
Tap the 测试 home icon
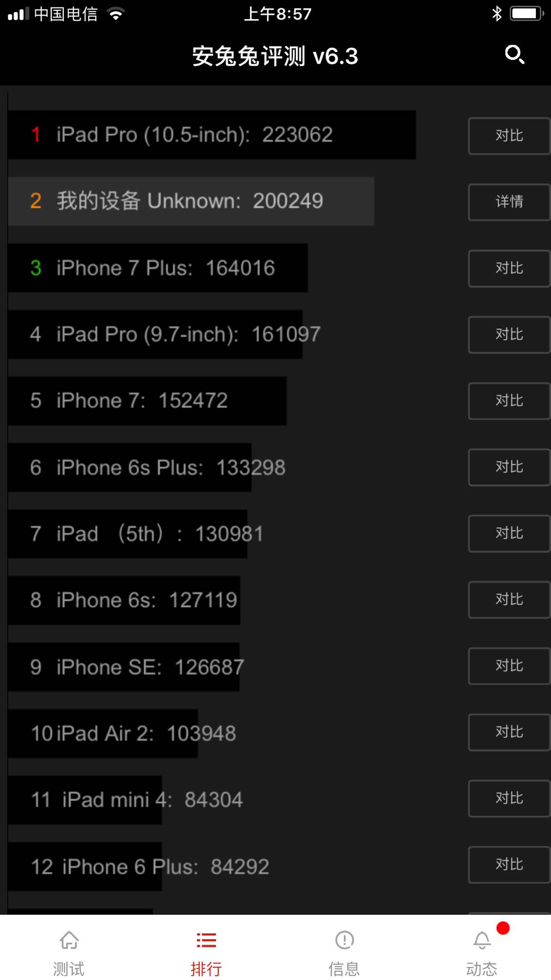pyautogui.click(x=69, y=940)
